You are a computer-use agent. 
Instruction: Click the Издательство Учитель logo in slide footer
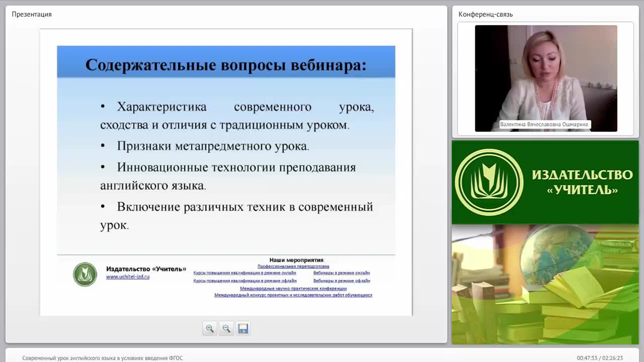click(85, 275)
